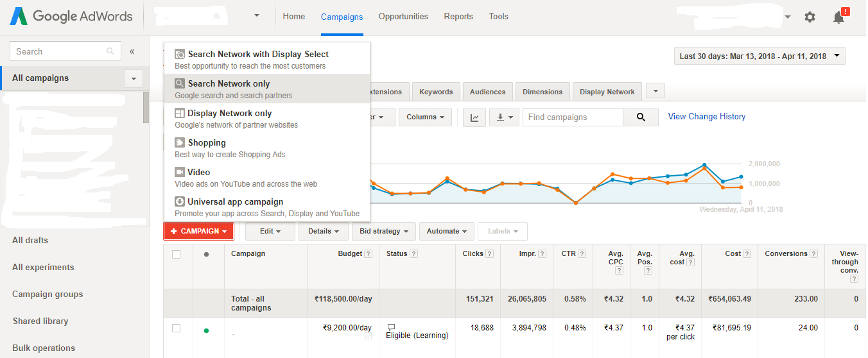
Task: Open the notifications bell icon
Action: [838, 17]
